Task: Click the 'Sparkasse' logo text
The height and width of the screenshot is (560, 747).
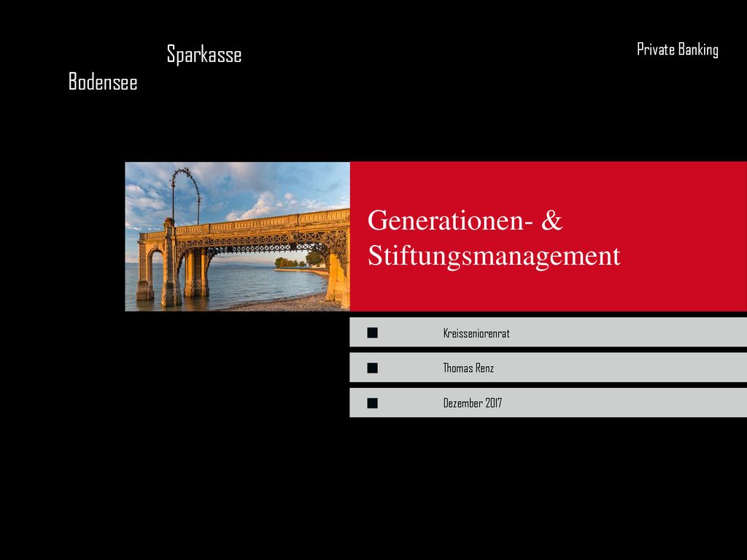Action: 204,54
